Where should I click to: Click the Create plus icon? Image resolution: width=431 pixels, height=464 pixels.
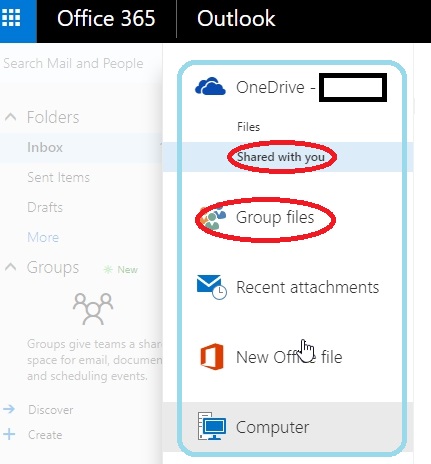pyautogui.click(x=9, y=434)
